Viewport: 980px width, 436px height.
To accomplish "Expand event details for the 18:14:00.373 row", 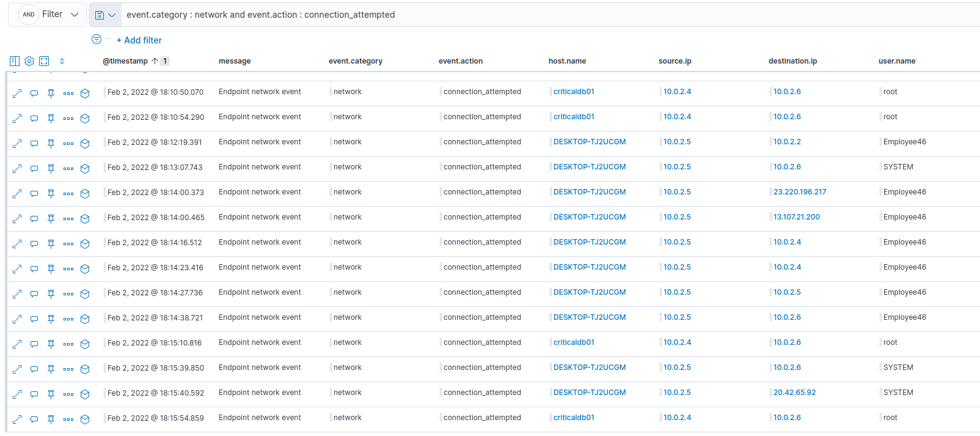I will (x=17, y=194).
